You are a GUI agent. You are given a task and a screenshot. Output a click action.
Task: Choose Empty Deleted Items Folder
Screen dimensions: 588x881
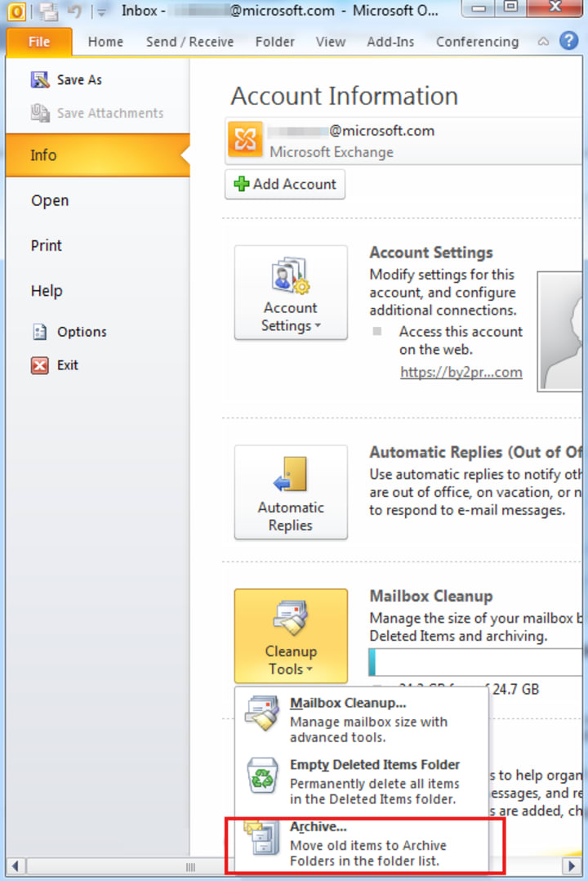361,781
